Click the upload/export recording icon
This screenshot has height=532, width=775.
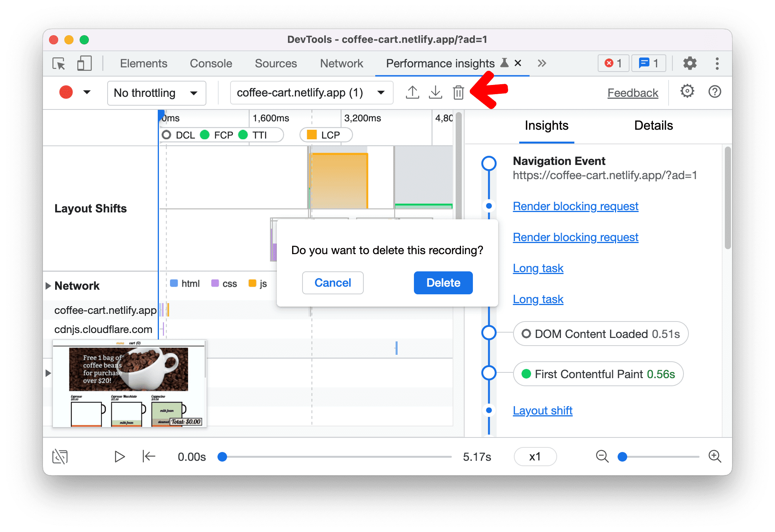(x=412, y=92)
